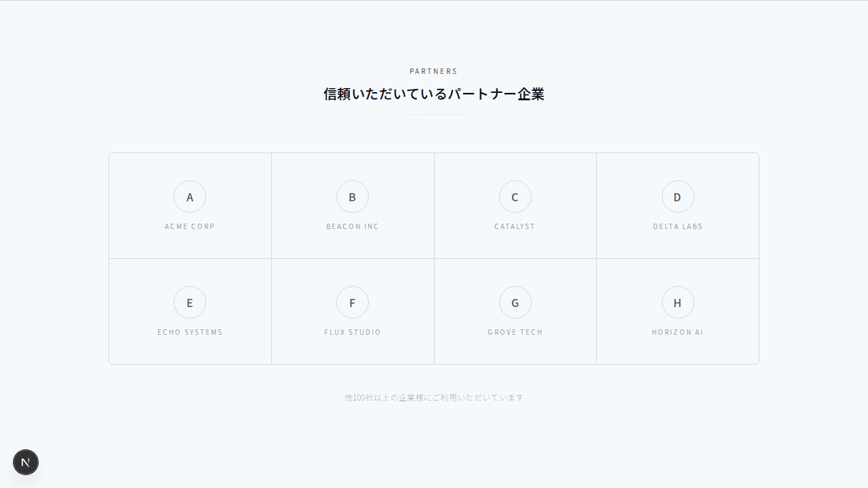Click the DELTA LABS name label
Screen dimensions: 868x488
tap(678, 226)
